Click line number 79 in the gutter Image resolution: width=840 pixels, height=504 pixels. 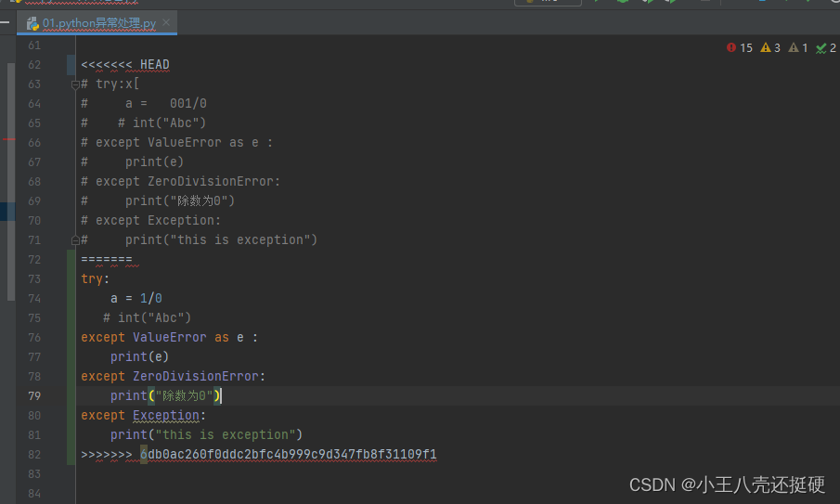34,395
